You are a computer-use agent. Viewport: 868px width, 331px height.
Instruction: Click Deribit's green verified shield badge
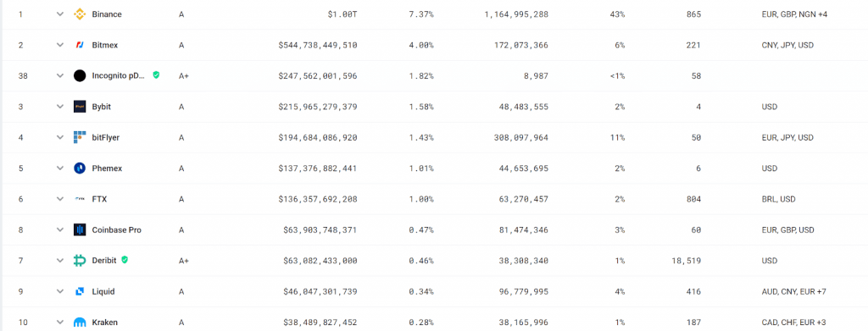point(125,260)
